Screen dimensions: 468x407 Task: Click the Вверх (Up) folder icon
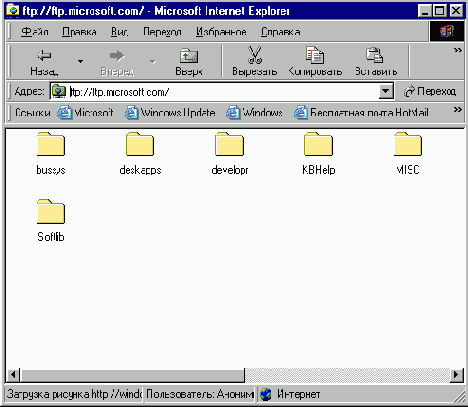(x=189, y=56)
